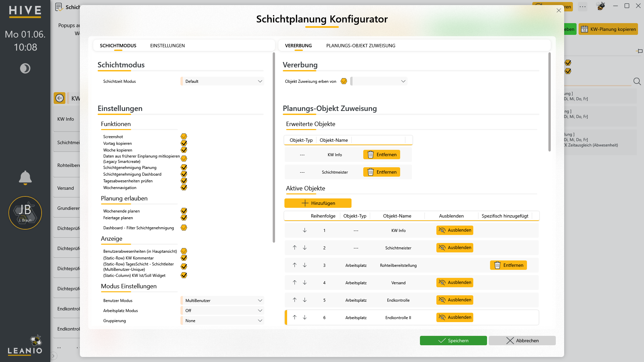Click KW-Planung kopieren button

(608, 29)
